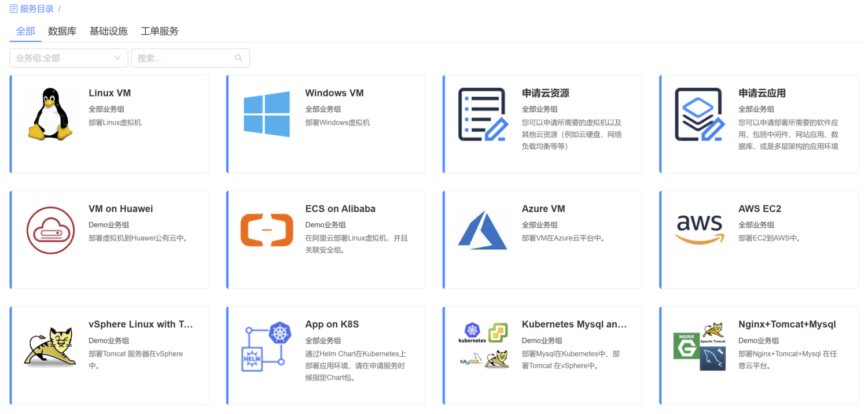Click the Kubernetes Mysql composite logo
The image size is (868, 414).
click(x=483, y=346)
